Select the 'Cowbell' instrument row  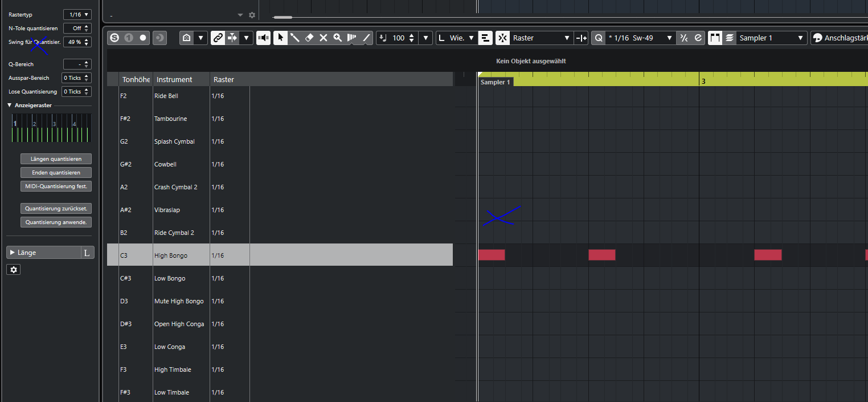click(x=280, y=164)
